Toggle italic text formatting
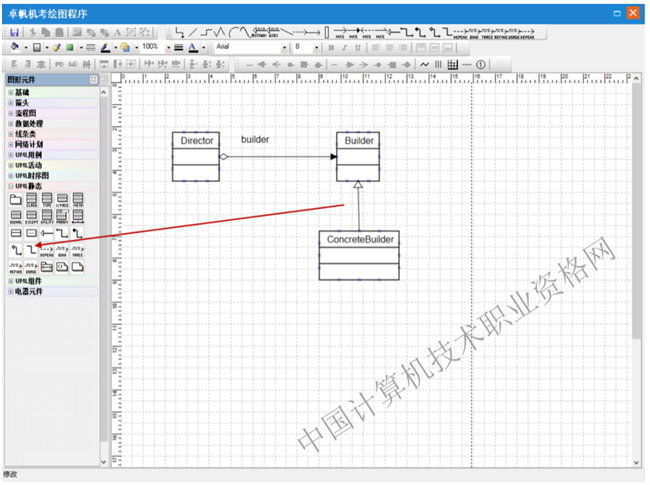 (x=343, y=47)
